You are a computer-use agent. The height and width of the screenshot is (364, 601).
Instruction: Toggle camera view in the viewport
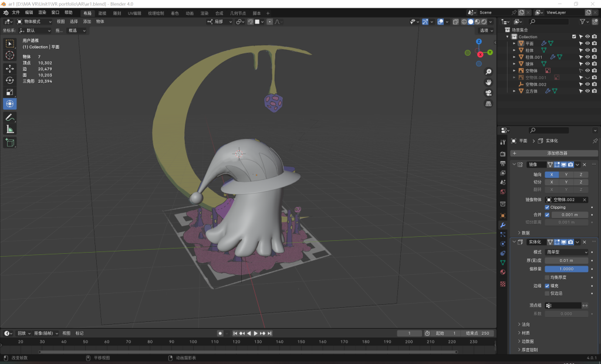tap(488, 93)
